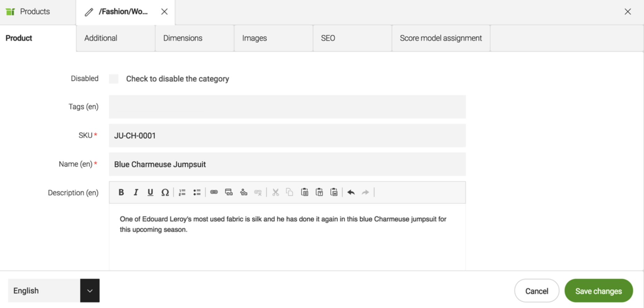This screenshot has width=644, height=308.
Task: Click the SKU field with JU-CH-0001
Action: click(287, 136)
